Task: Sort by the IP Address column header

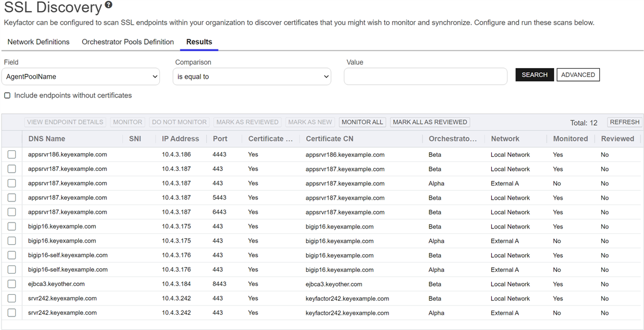Action: tap(180, 139)
